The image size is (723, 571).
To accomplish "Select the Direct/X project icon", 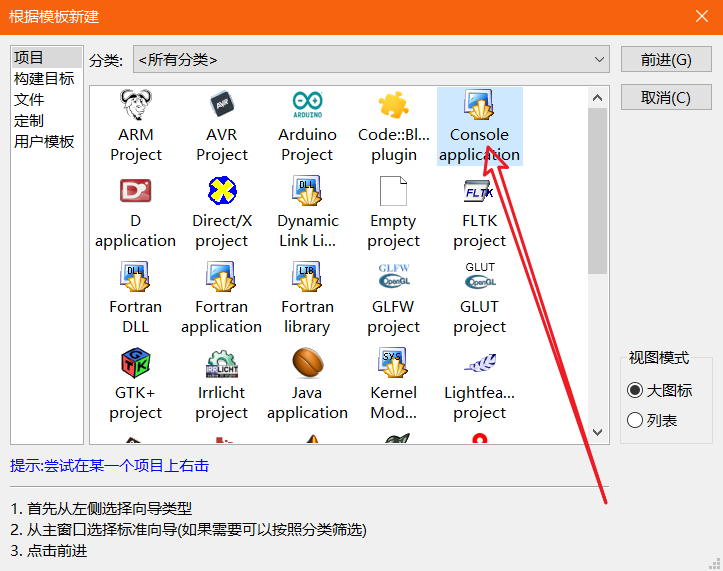I will point(222,190).
